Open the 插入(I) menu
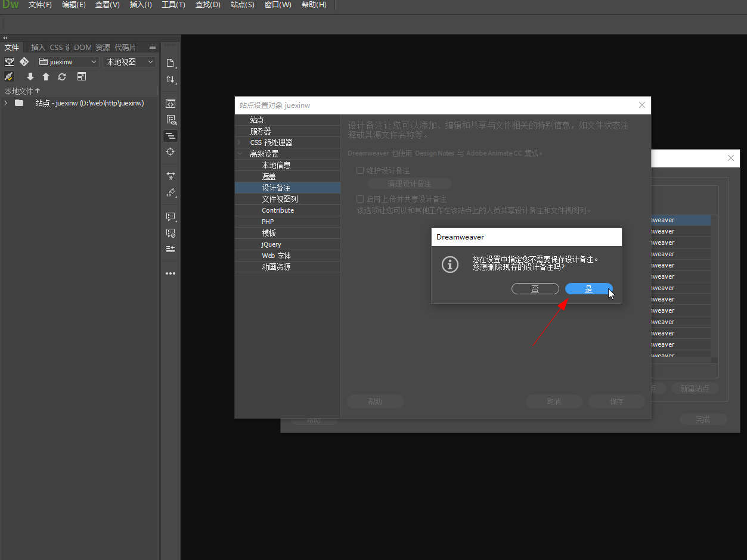The width and height of the screenshot is (747, 560). (141, 5)
